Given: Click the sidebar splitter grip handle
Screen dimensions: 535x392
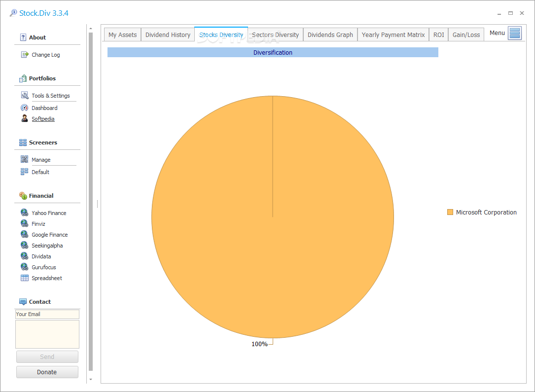Looking at the screenshot, I should 97,204.
